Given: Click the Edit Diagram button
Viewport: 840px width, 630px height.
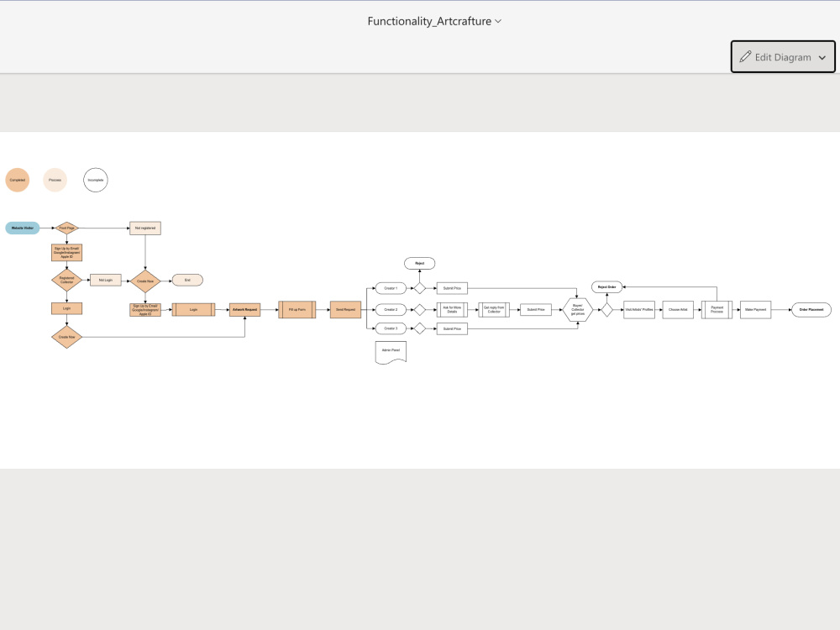Looking at the screenshot, I should (x=783, y=57).
